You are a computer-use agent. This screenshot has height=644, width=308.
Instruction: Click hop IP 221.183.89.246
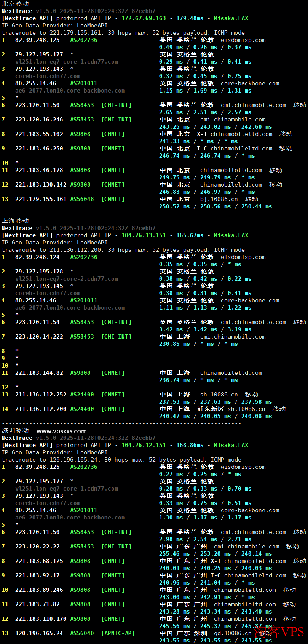point(39,590)
